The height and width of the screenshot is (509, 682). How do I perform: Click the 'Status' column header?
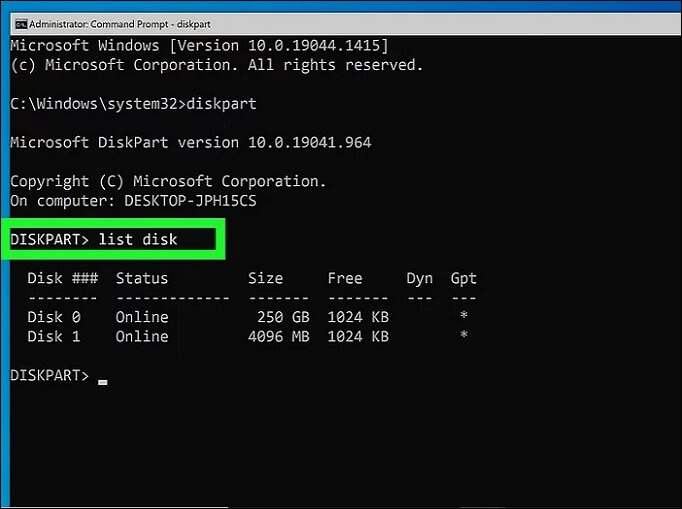pyautogui.click(x=142, y=278)
